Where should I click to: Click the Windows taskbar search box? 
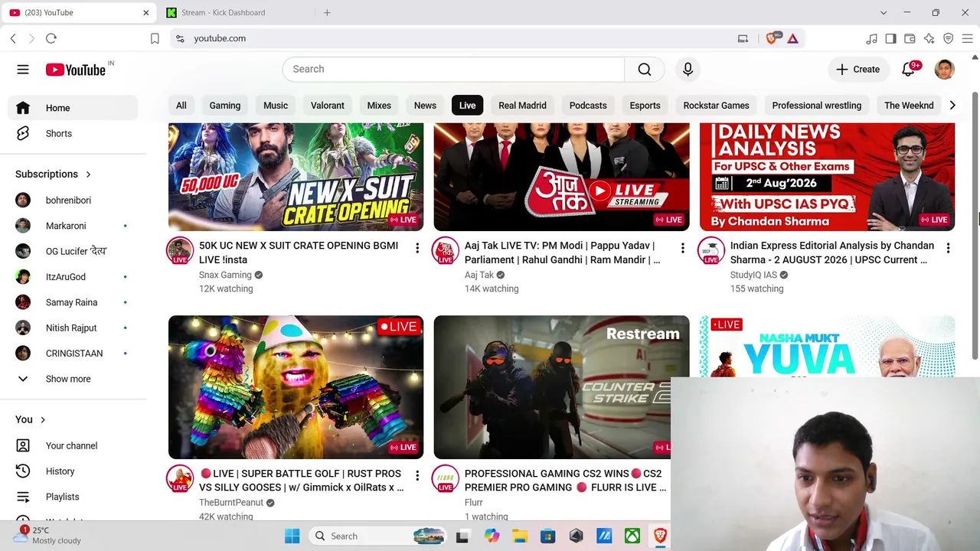pyautogui.click(x=379, y=536)
